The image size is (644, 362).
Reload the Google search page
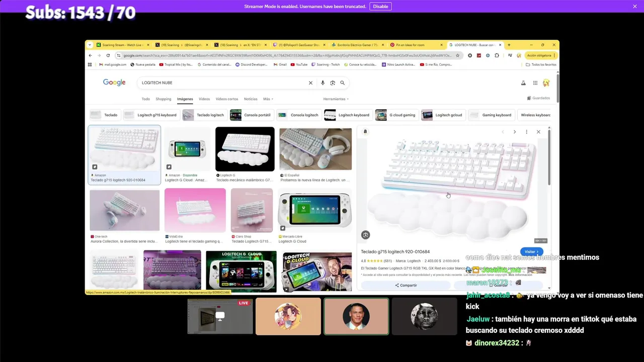(x=108, y=55)
